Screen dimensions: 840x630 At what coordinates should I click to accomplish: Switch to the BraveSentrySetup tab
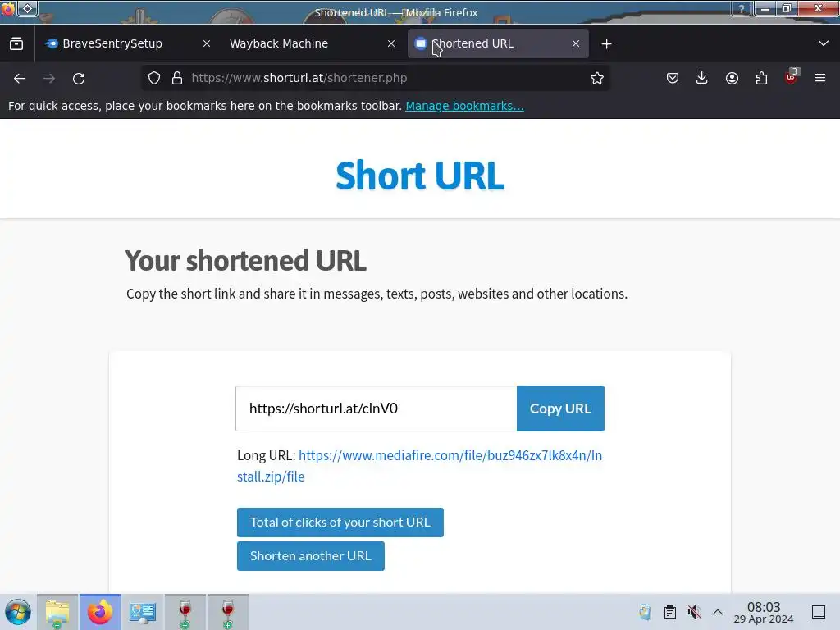point(112,43)
